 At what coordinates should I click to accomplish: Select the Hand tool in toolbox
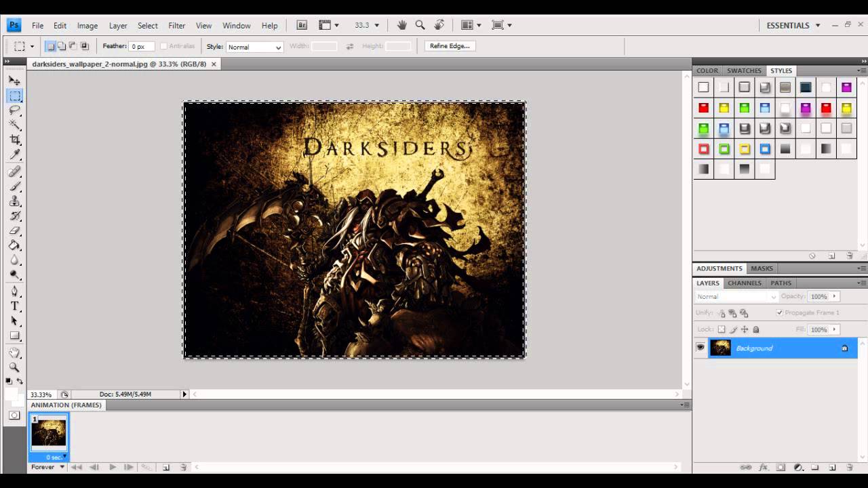14,353
